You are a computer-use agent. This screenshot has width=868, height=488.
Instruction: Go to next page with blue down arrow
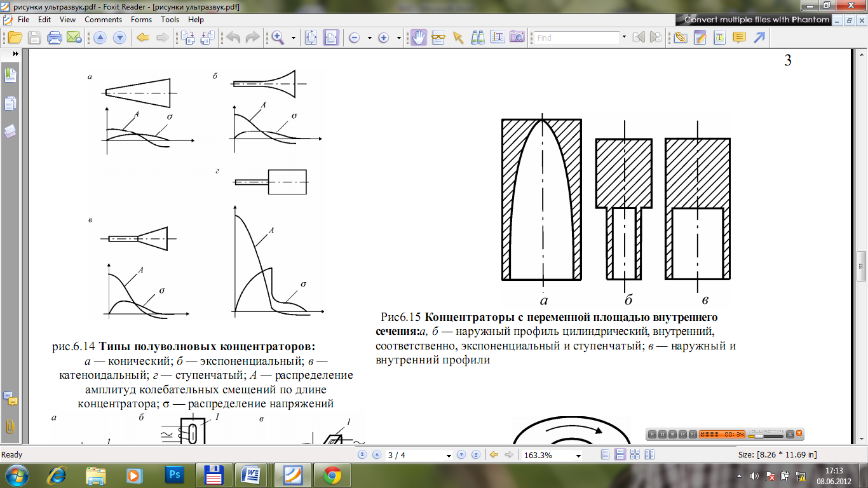coord(119,37)
